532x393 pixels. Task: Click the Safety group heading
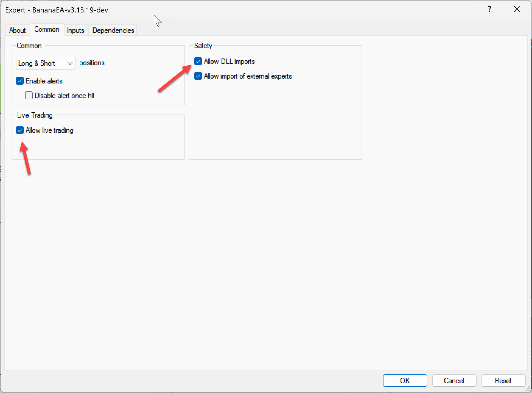[203, 46]
